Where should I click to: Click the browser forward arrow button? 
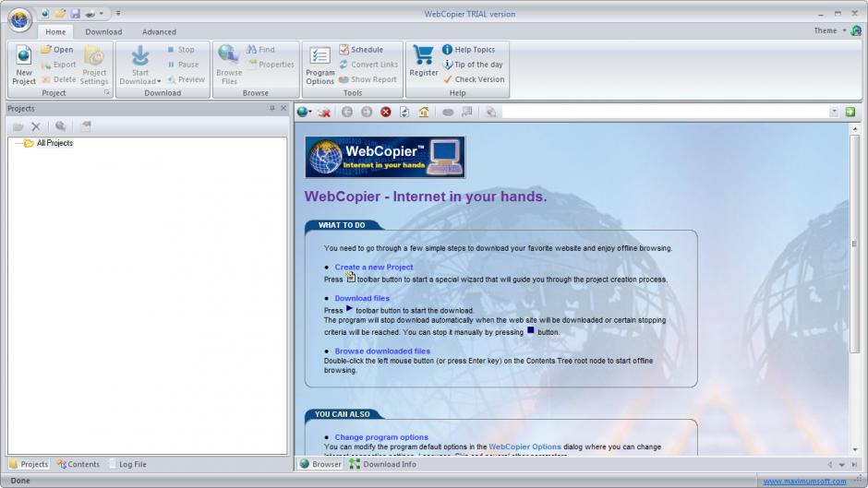click(x=367, y=112)
